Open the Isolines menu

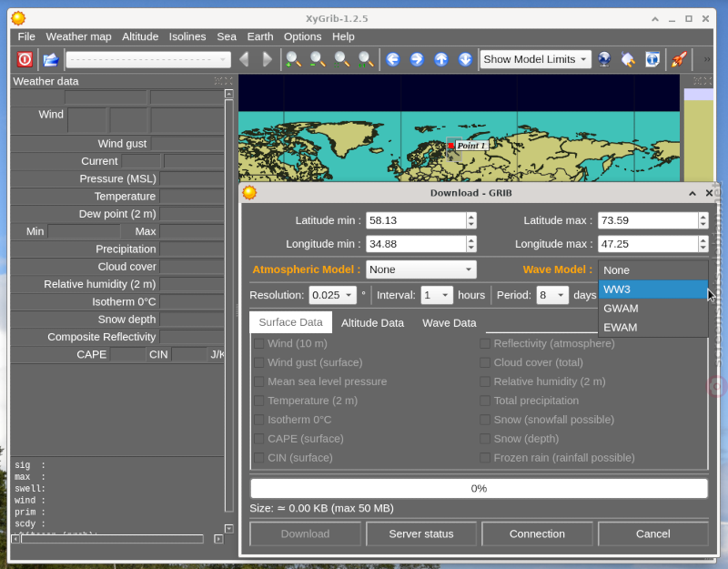tap(187, 36)
